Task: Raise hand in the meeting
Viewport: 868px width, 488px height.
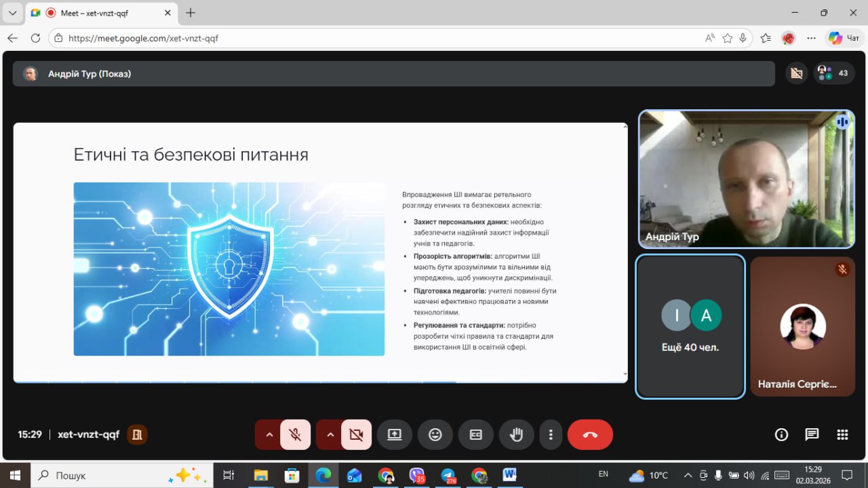Action: 516,434
